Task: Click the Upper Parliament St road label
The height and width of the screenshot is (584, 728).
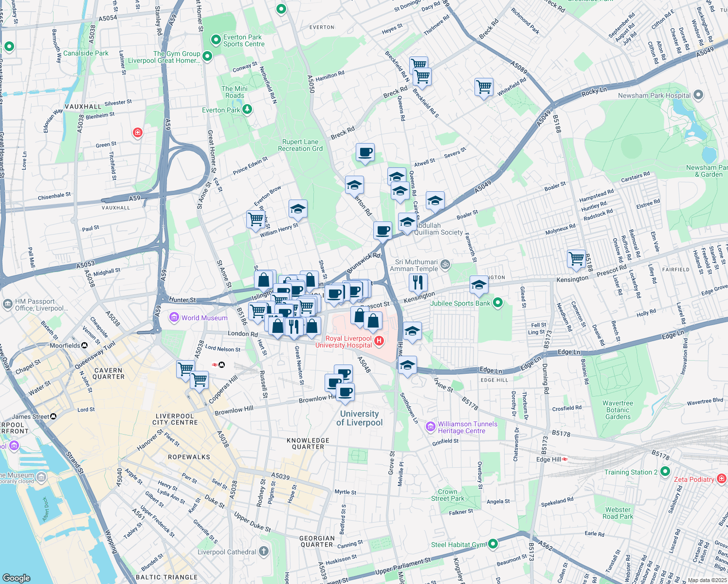Action: [403, 566]
